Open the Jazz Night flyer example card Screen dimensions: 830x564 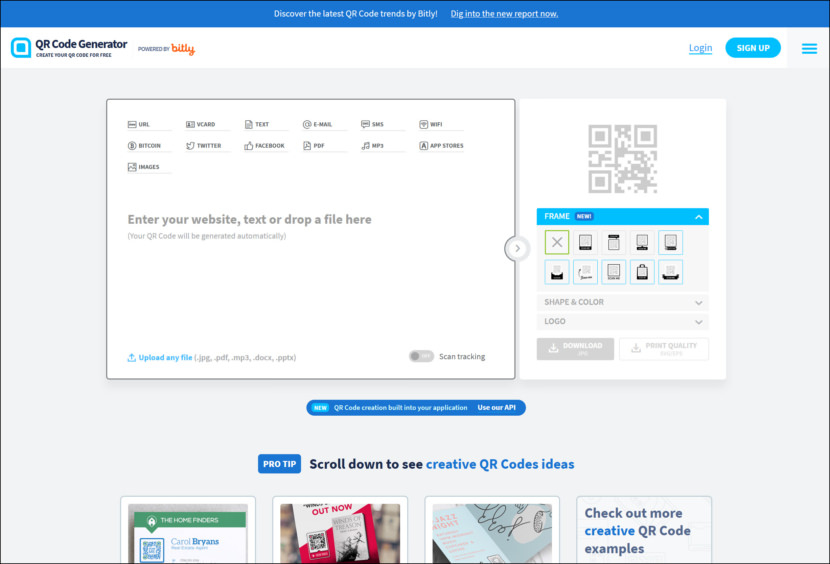492,531
